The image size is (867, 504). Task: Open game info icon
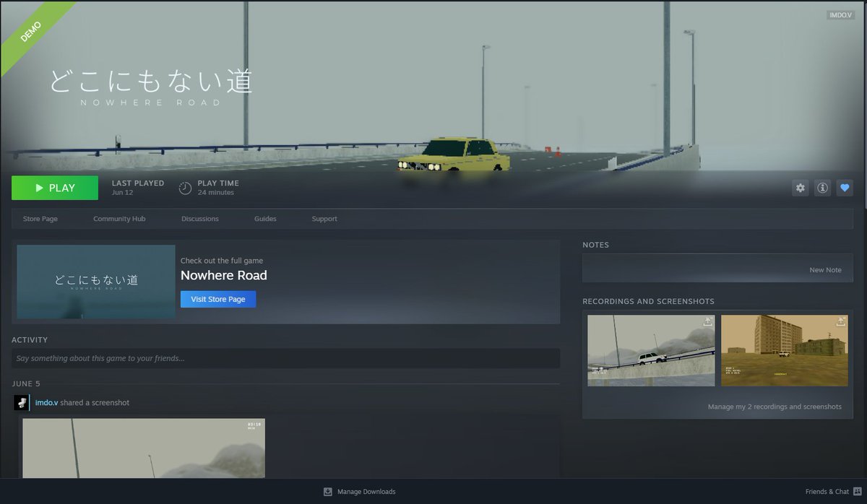tap(822, 188)
